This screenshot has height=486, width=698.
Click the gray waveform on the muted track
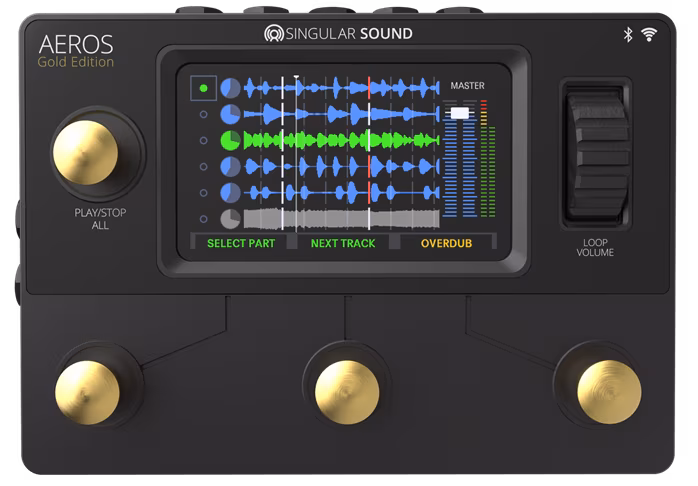tap(341, 219)
